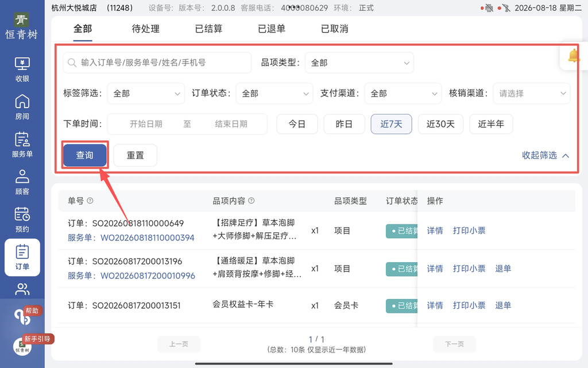Click the 下一页 next page button
This screenshot has height=368, width=588.
tap(454, 344)
